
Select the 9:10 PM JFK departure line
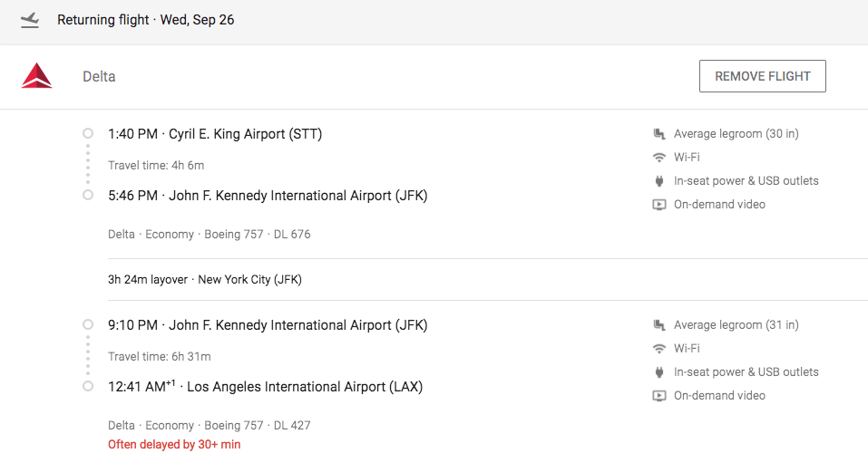pyautogui.click(x=268, y=325)
